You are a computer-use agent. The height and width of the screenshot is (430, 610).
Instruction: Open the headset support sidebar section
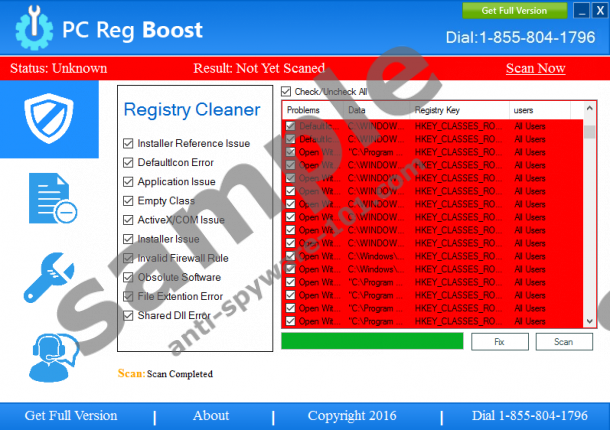[x=53, y=357]
